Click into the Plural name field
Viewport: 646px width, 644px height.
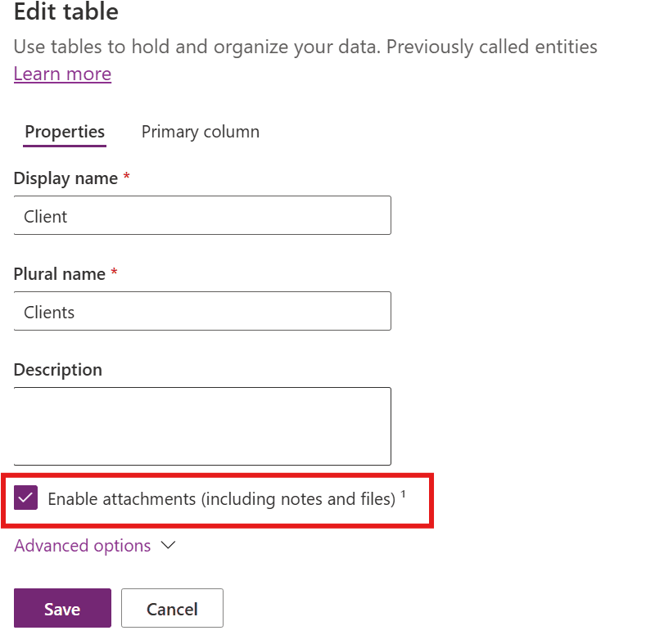click(202, 311)
